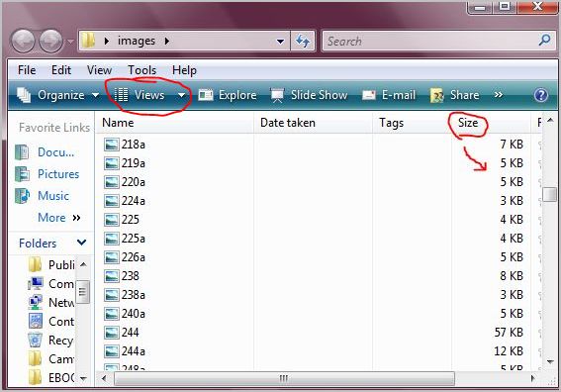Open the Help menu
Image resolution: width=561 pixels, height=392 pixels.
pos(184,70)
